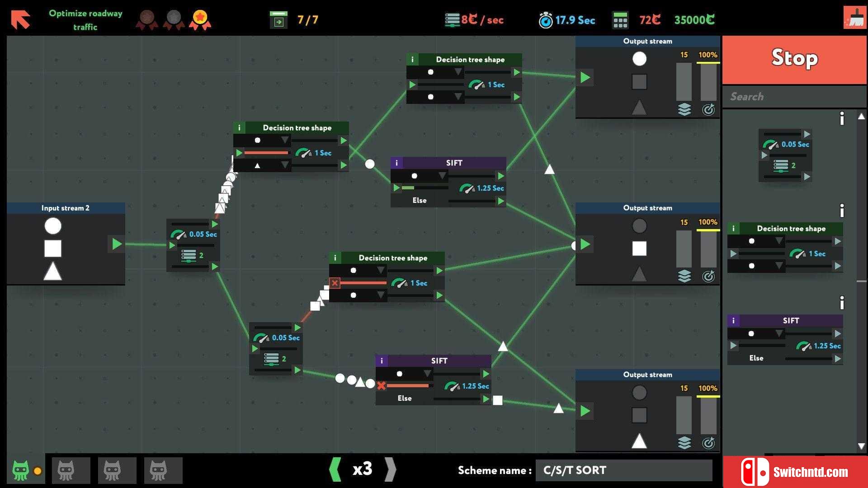This screenshot has width=868, height=488.
Task: Open info on the palette SIFT node
Action: pyautogui.click(x=733, y=321)
